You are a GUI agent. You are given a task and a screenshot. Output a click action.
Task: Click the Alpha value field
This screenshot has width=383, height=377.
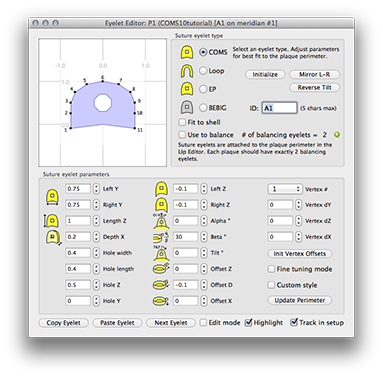coord(186,221)
